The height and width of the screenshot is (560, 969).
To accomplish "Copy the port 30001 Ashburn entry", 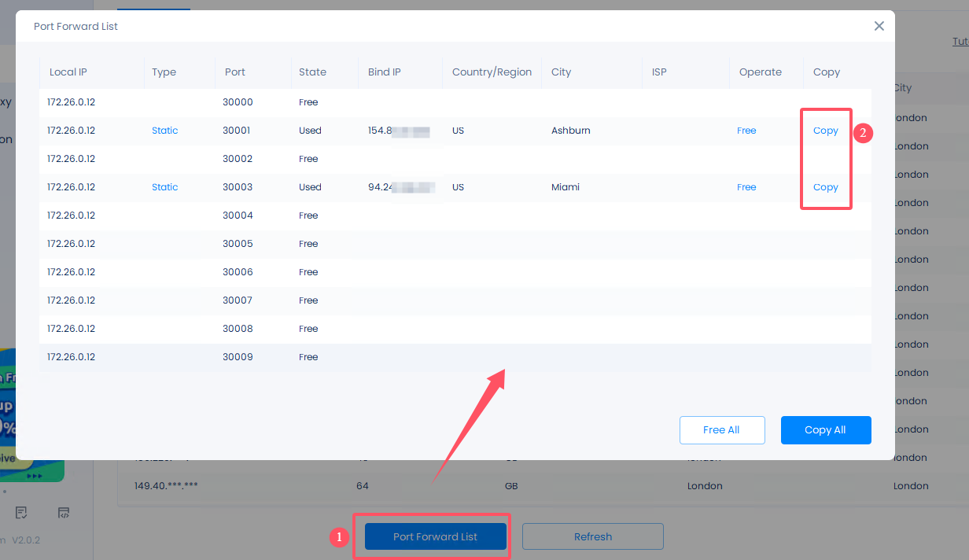I will click(x=825, y=131).
